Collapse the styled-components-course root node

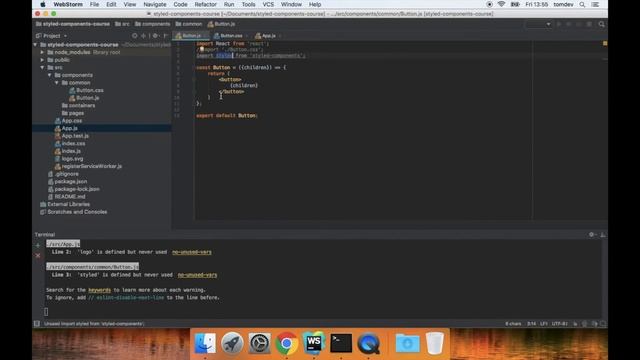(x=36, y=45)
